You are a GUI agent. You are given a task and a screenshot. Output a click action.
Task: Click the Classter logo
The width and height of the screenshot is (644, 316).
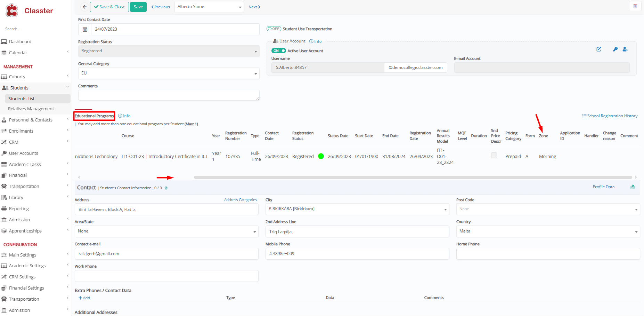pos(30,11)
